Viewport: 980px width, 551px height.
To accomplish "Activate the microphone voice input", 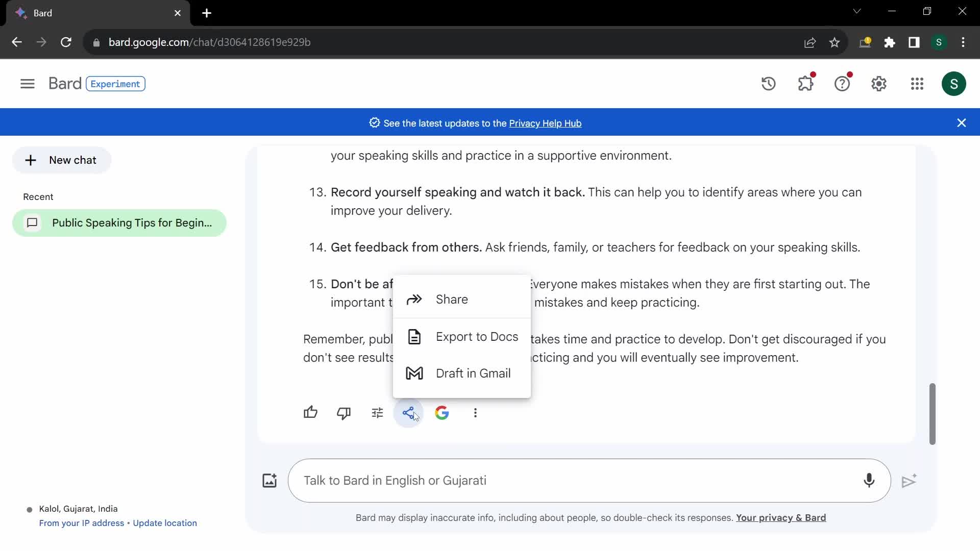I will click(x=869, y=481).
